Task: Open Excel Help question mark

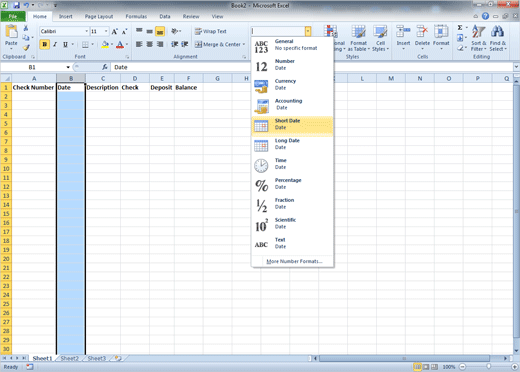Action: 485,16
